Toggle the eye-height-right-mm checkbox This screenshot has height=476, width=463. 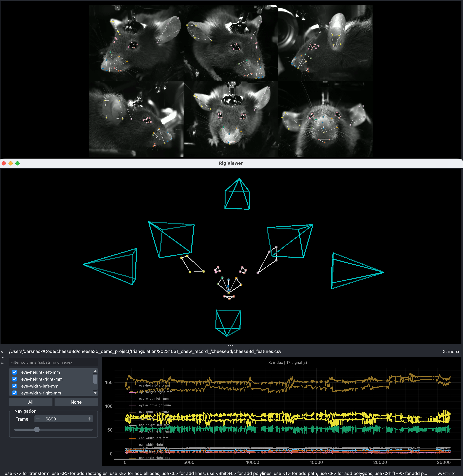(15, 379)
